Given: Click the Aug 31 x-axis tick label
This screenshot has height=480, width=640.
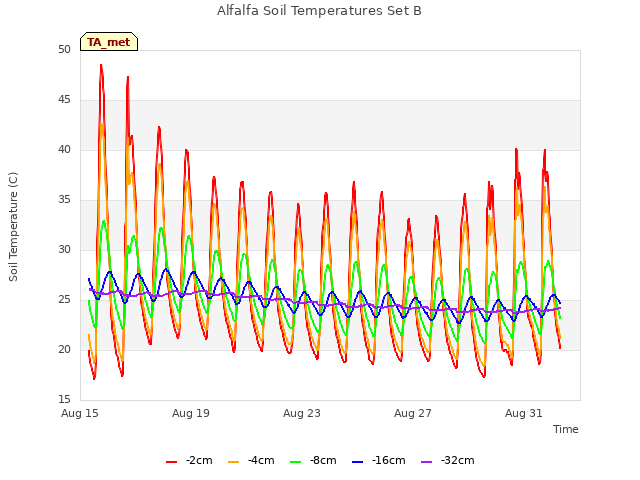Looking at the screenshot, I should tap(524, 413).
